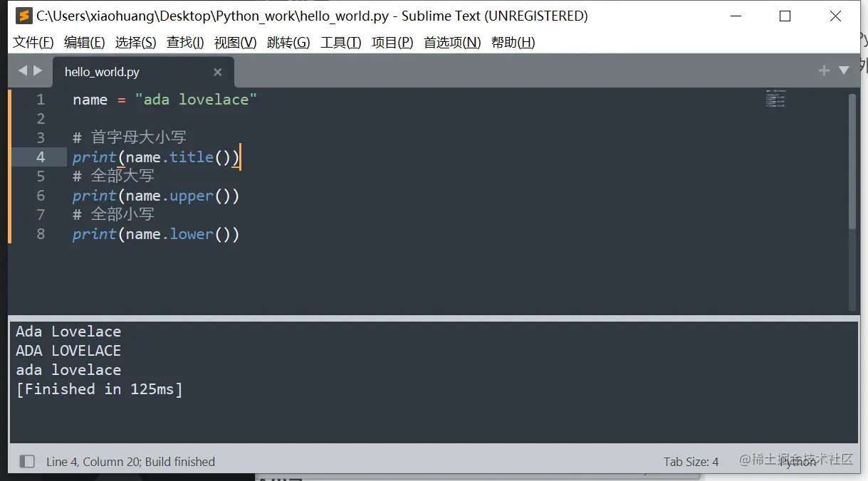Click the minimap code preview
868x481 pixels.
[775, 98]
